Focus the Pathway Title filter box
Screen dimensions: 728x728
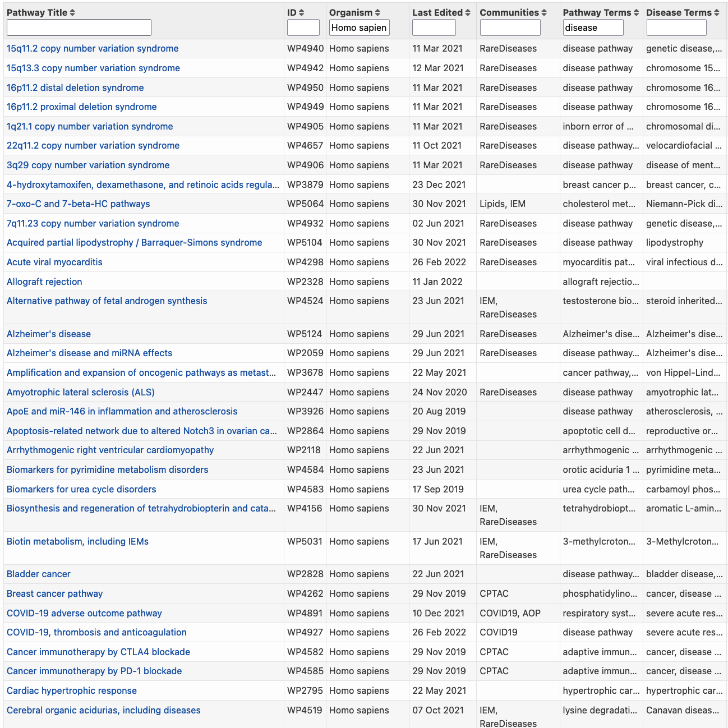pos(79,27)
